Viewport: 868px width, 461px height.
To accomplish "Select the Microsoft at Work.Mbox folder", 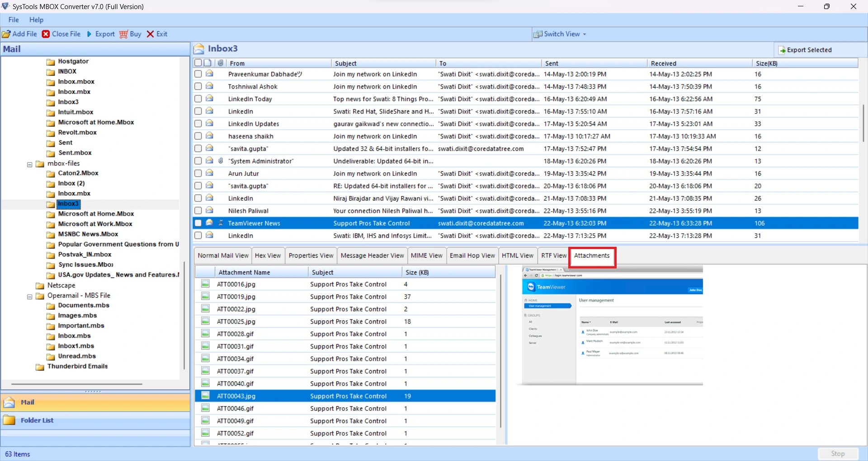I will [95, 224].
